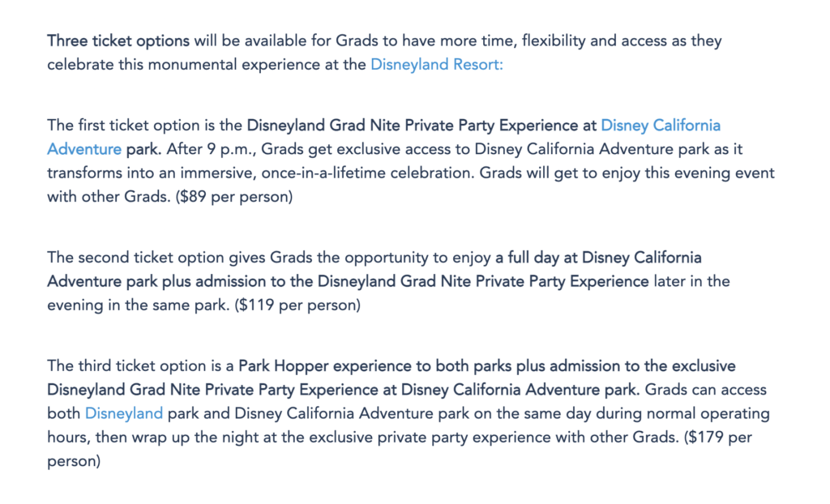Open the Disneyland Resort link
This screenshot has height=504, width=830.
[x=436, y=65]
